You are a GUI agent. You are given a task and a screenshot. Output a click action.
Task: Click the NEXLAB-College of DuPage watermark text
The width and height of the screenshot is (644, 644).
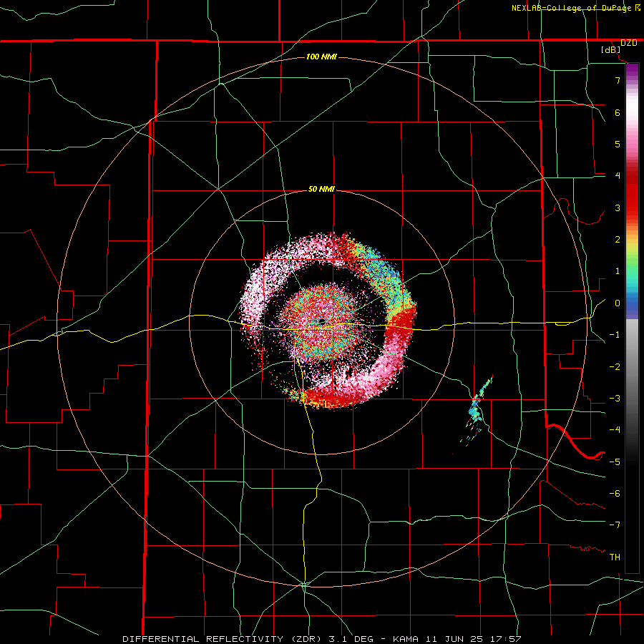pos(572,8)
